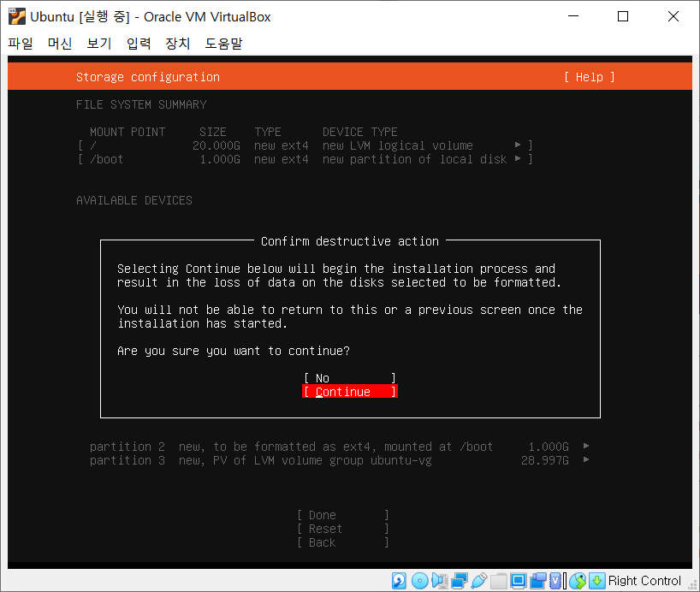Viewport: 700px width, 592px height.
Task: Open the 장치 menu
Action: coord(178,44)
